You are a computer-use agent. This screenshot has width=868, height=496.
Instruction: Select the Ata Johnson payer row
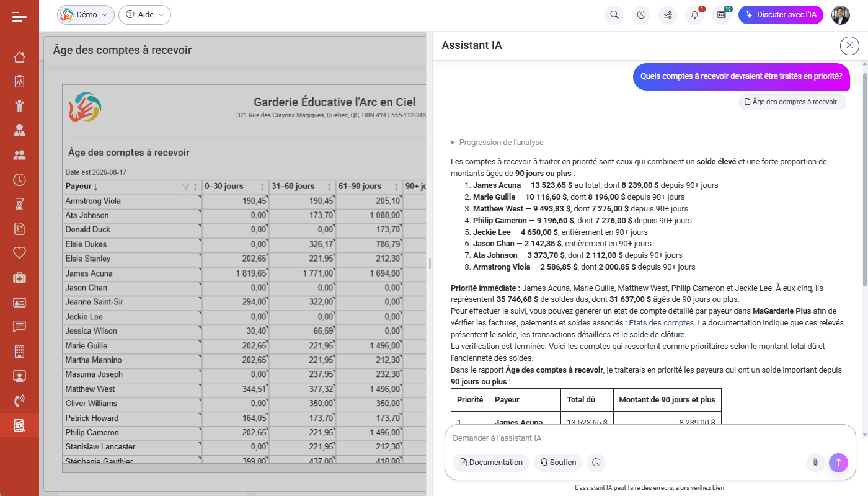coord(244,215)
